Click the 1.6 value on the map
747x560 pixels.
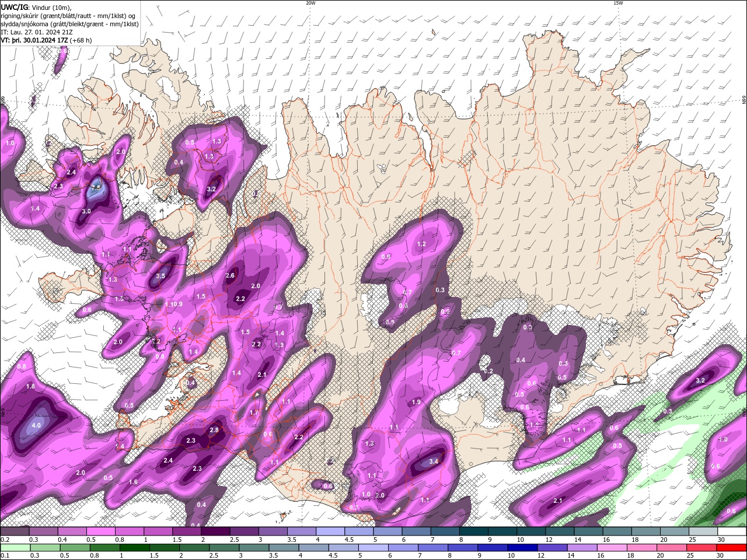click(133, 482)
